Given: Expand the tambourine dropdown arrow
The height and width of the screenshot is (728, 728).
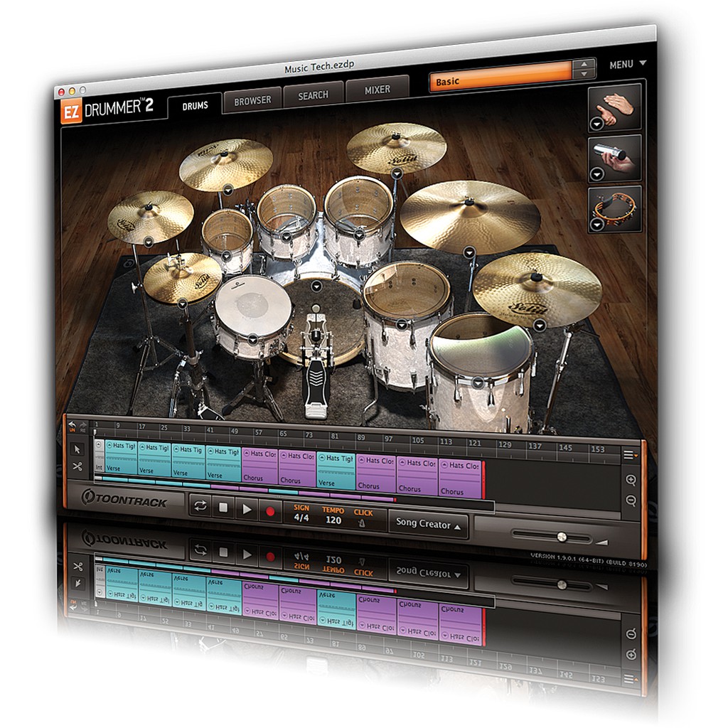Looking at the screenshot, I should (x=597, y=224).
